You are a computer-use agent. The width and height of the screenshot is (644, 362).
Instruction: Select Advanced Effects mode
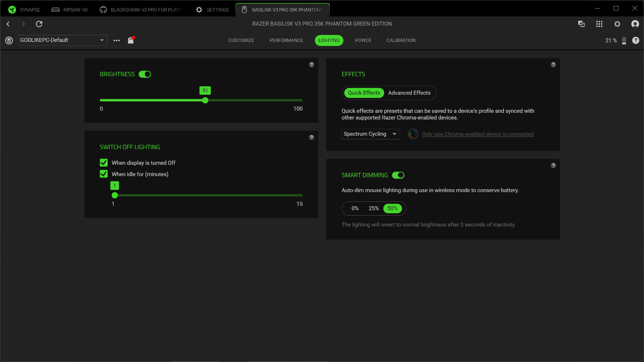click(x=409, y=93)
